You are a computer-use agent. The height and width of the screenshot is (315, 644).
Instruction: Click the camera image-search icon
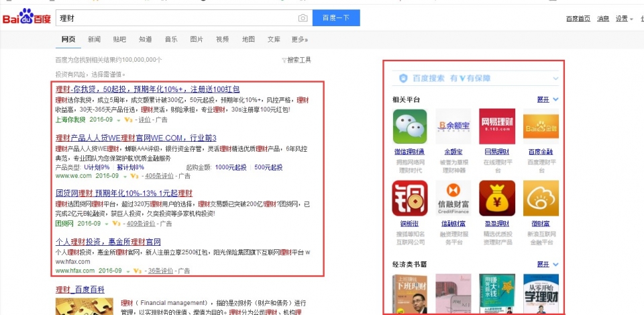tap(303, 18)
